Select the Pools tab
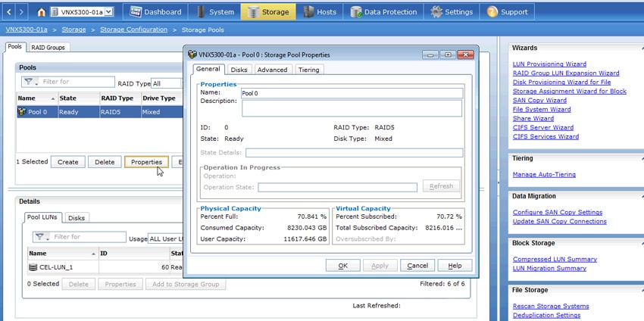The width and height of the screenshot is (644, 321). coord(15,46)
